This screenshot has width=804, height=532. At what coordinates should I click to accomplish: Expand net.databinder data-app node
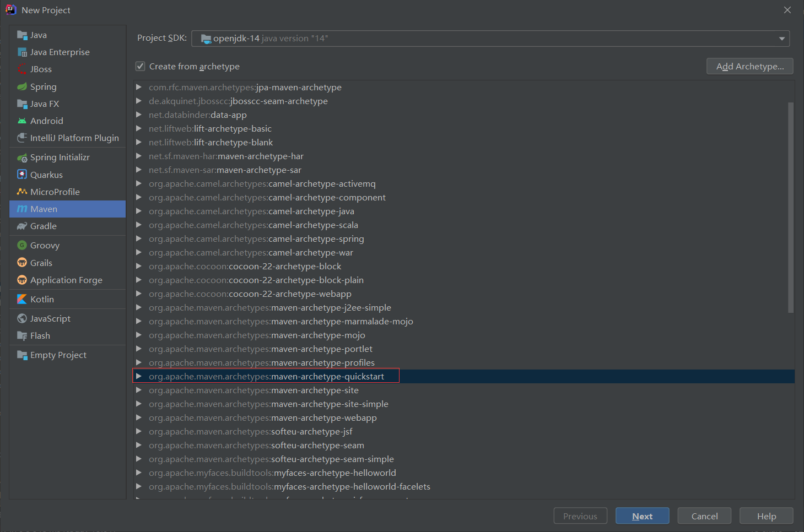click(139, 115)
